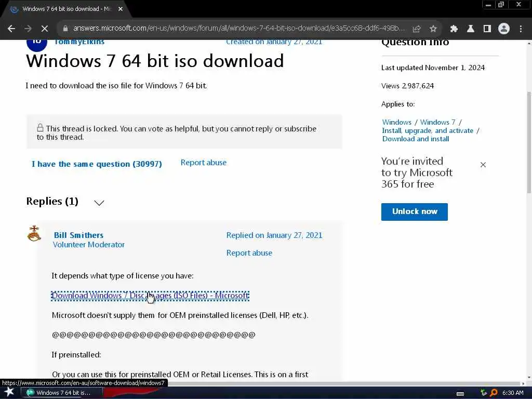Bookmark this page with the star
Screen dimensions: 532x399
[x=433, y=29]
